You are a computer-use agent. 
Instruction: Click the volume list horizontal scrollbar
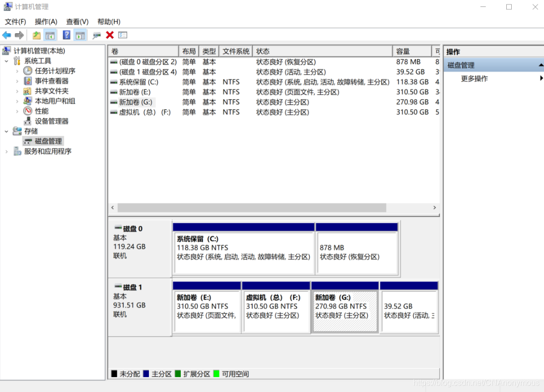pyautogui.click(x=252, y=207)
